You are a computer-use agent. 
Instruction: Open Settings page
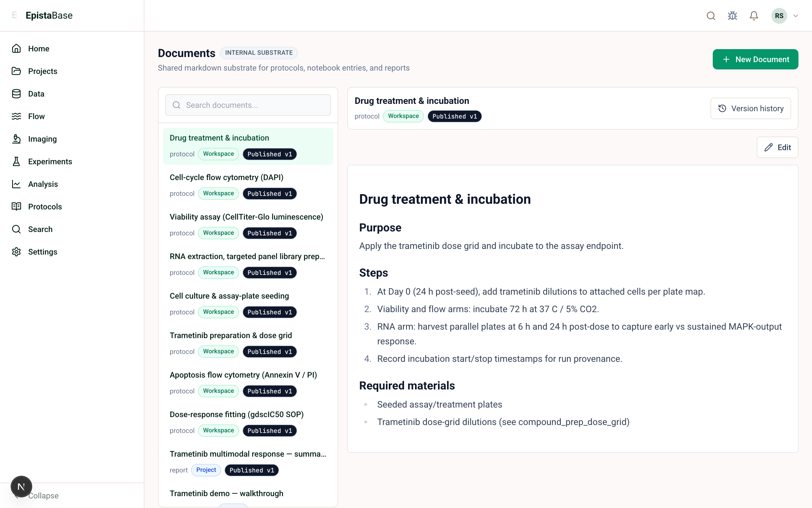(x=43, y=252)
